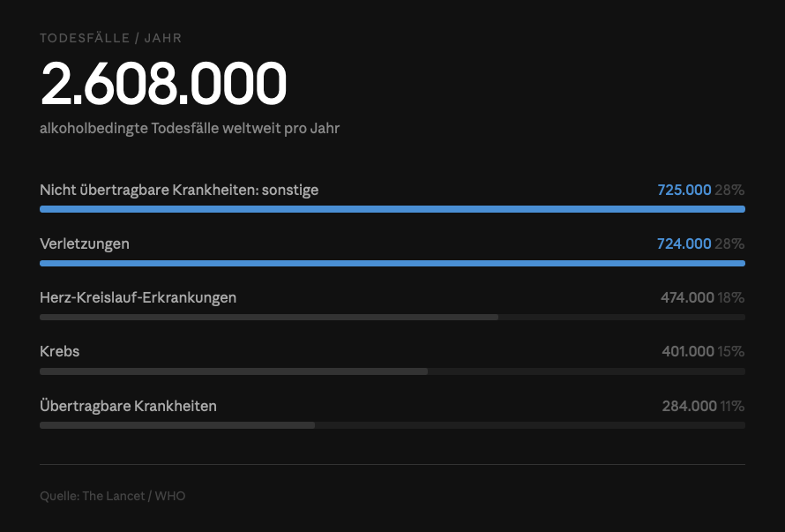Select the Übertragbare Krankheiten label
Screen dimensions: 785x532
click(x=128, y=406)
